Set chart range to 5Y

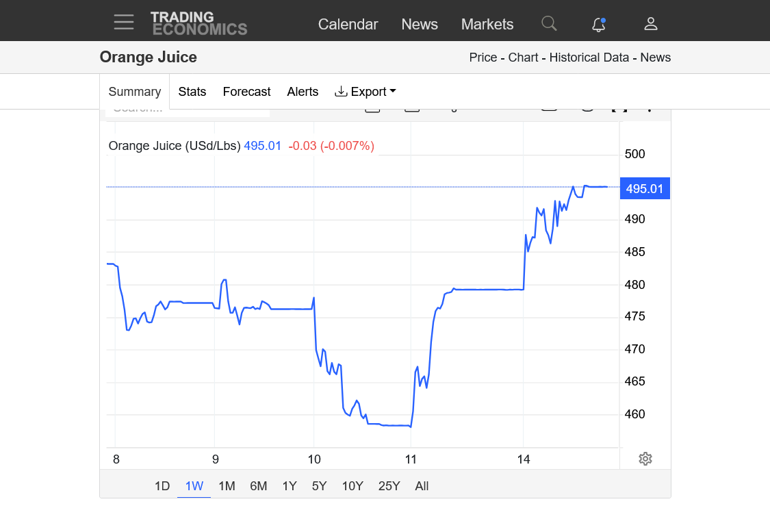point(320,486)
